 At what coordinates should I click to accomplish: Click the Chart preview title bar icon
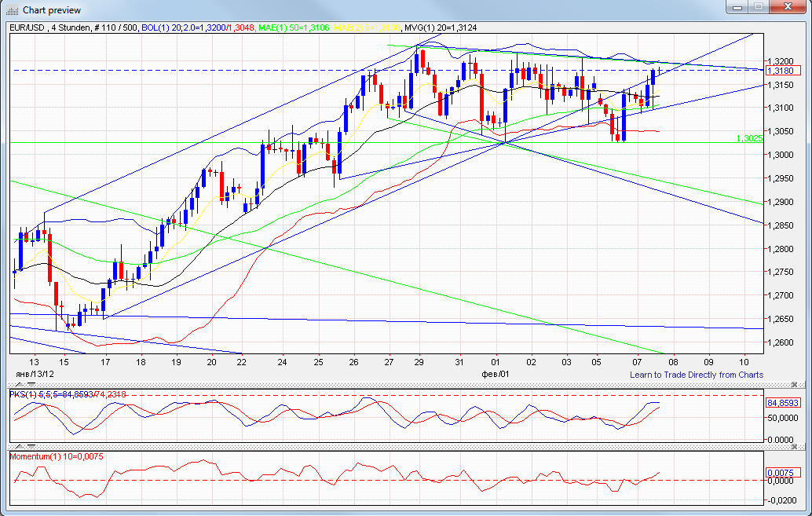(x=11, y=9)
